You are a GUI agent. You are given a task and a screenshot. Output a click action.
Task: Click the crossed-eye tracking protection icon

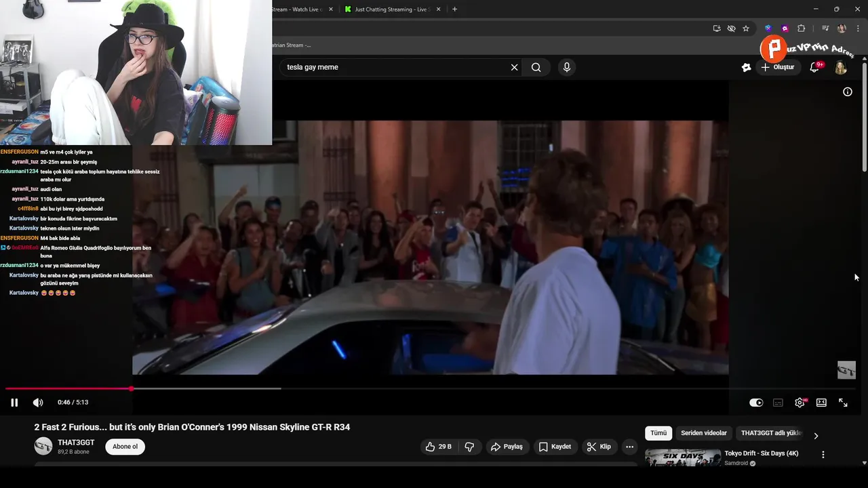pos(731,28)
